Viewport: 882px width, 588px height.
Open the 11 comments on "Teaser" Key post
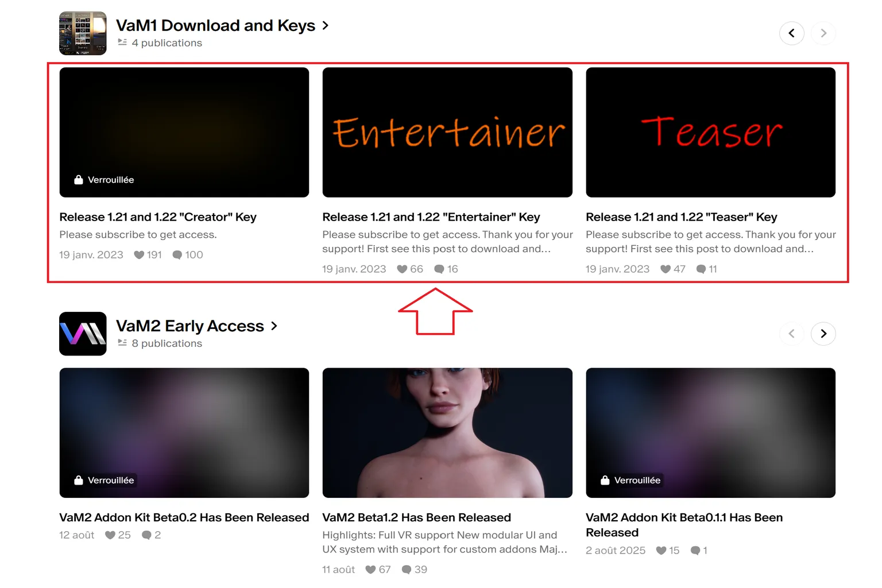click(x=701, y=269)
